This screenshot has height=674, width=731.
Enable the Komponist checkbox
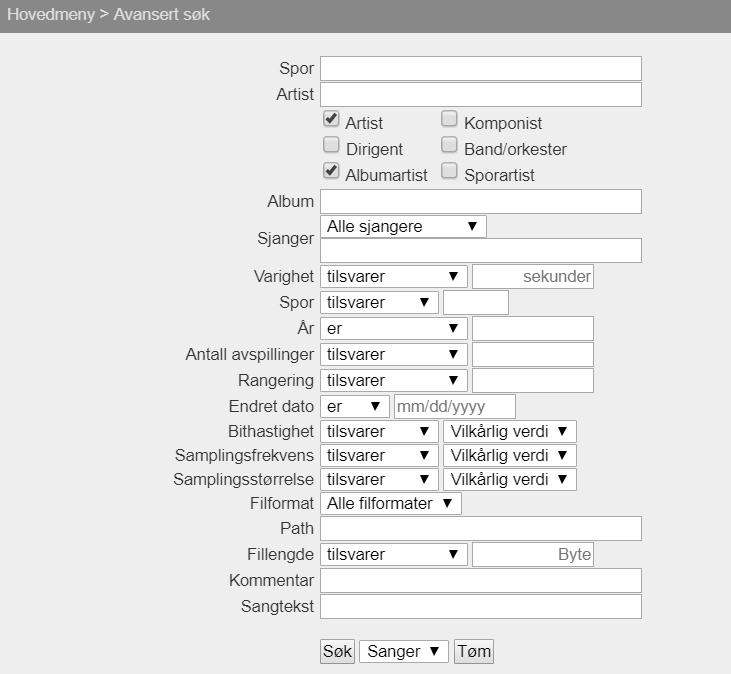point(449,119)
